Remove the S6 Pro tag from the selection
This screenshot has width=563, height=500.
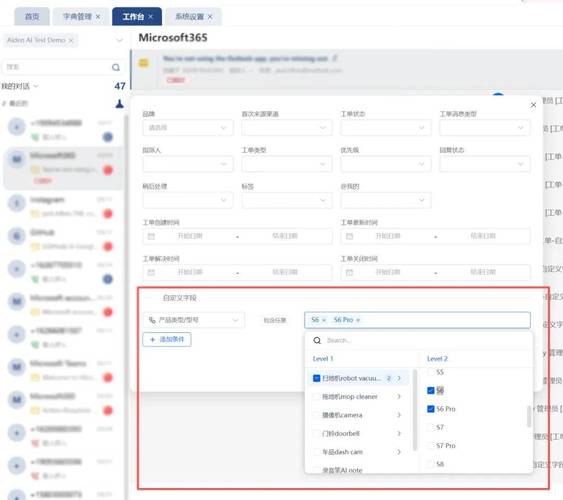pyautogui.click(x=358, y=320)
